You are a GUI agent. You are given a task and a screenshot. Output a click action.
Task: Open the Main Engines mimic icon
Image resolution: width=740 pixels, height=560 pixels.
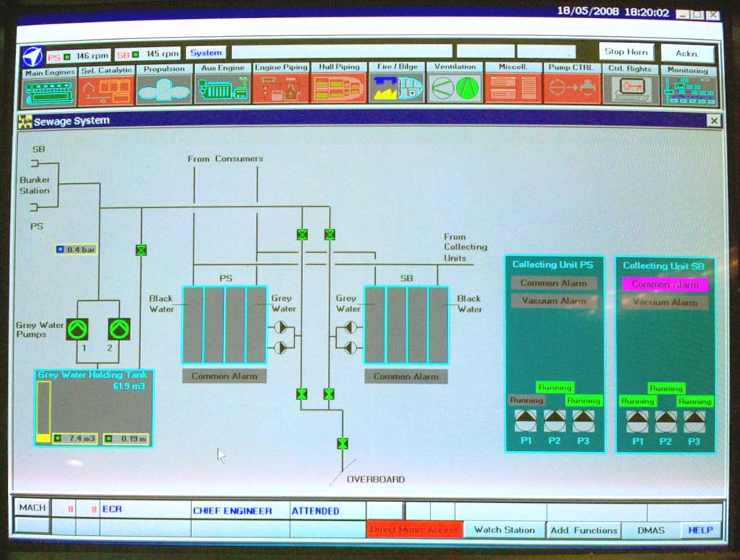tap(49, 90)
